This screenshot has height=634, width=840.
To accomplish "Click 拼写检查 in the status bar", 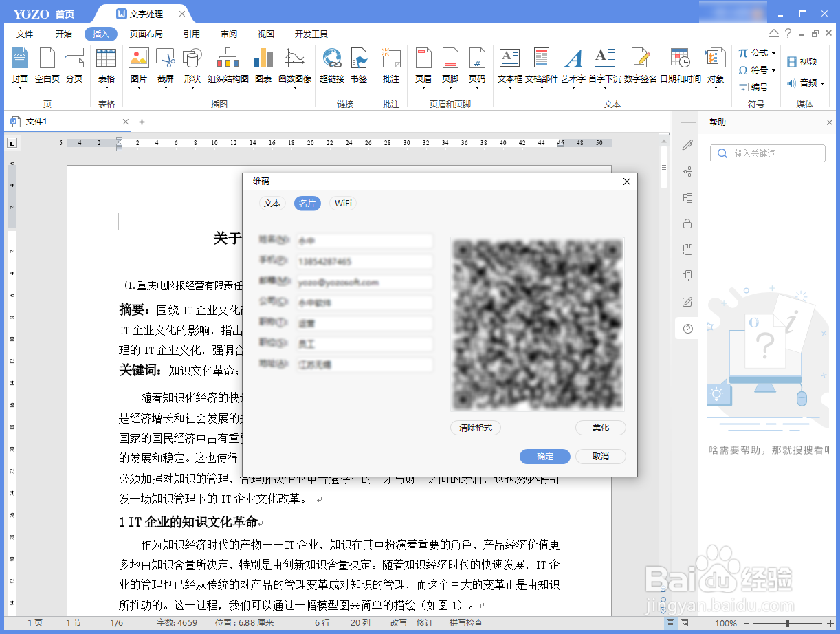I will pyautogui.click(x=466, y=623).
